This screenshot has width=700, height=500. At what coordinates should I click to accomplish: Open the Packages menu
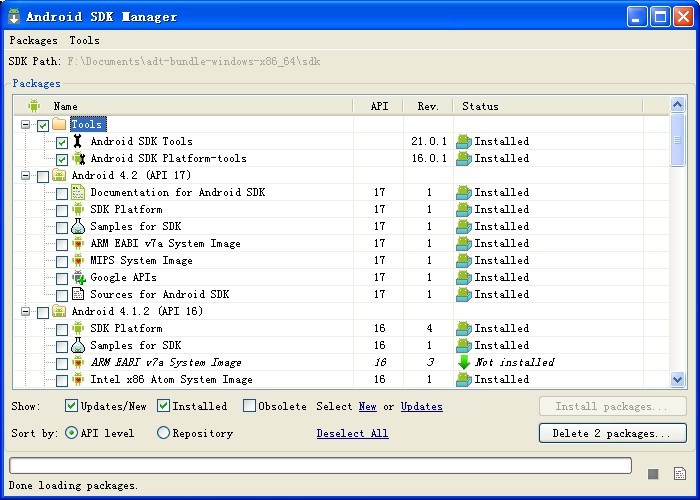tap(33, 40)
